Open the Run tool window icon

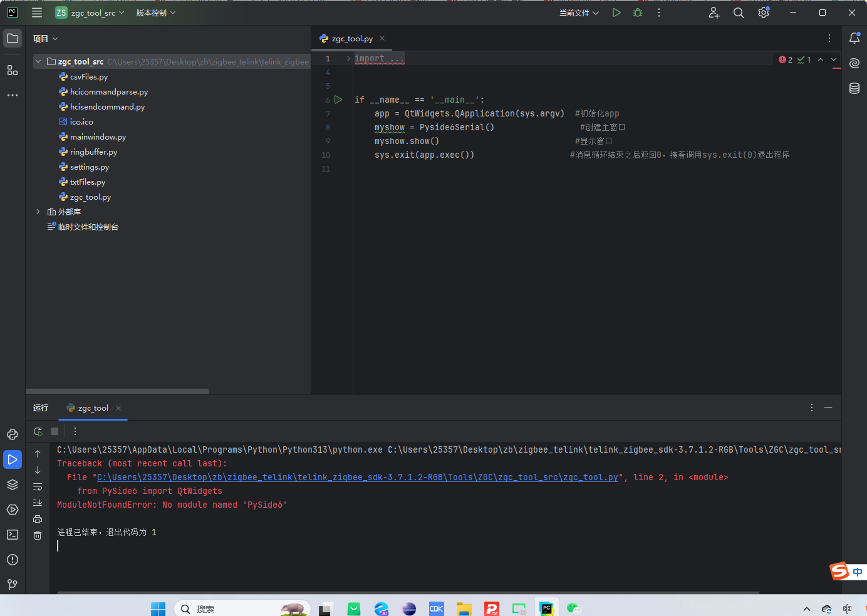13,459
